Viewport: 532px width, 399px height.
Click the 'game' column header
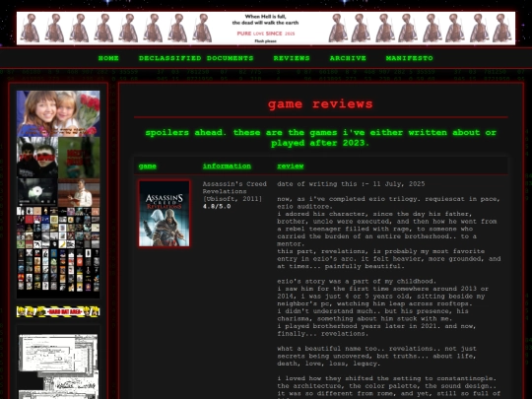[x=147, y=166]
